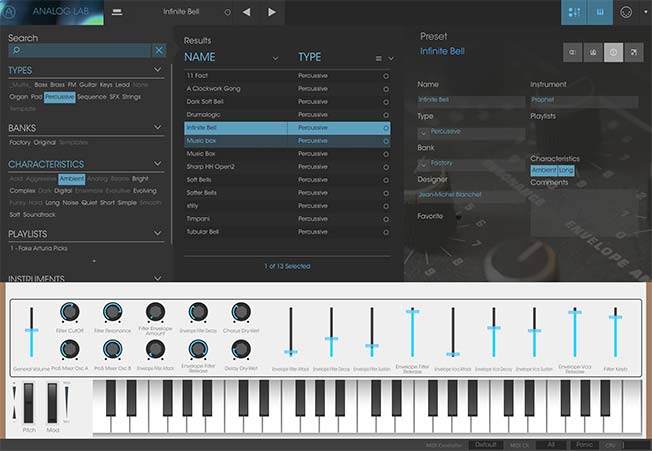Screen dimensions: 652x451
Task: Toggle the Strings type filter tag
Action: coord(131,97)
